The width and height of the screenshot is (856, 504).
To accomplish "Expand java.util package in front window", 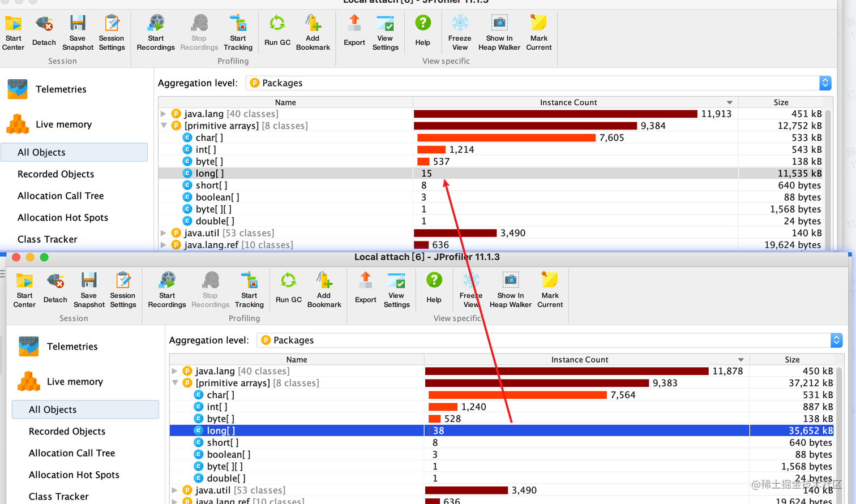I will 174,490.
